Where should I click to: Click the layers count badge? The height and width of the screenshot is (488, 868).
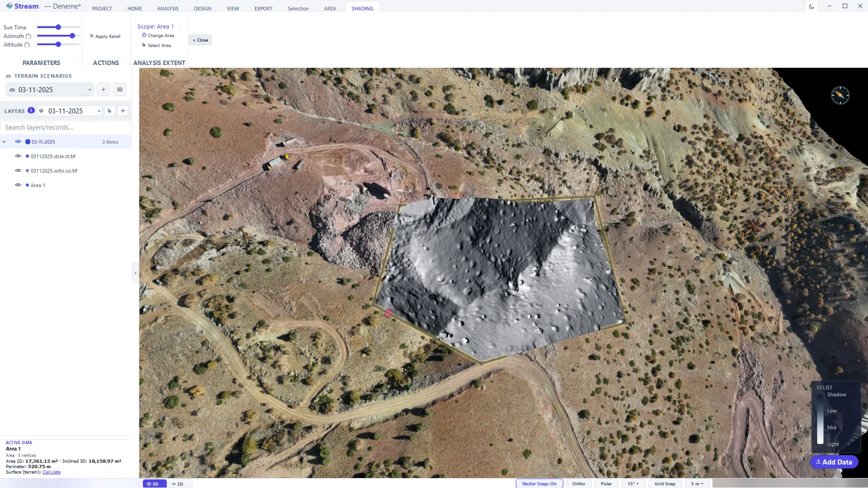31,110
